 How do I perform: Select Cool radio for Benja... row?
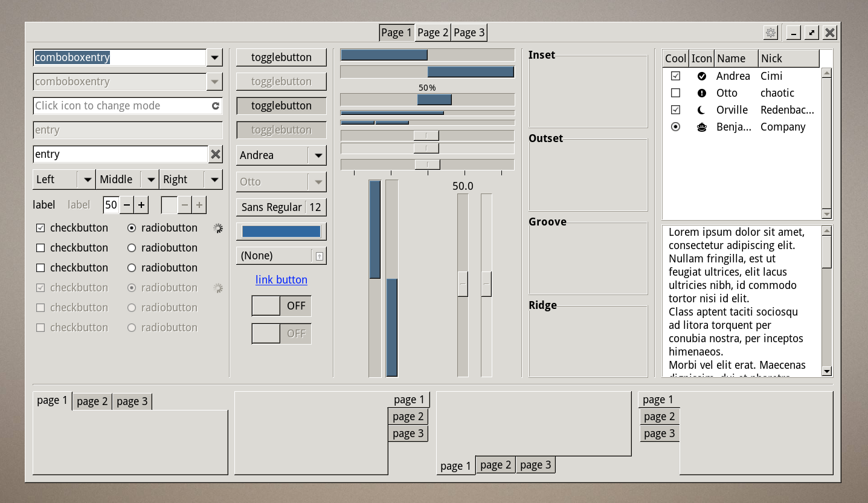(675, 127)
